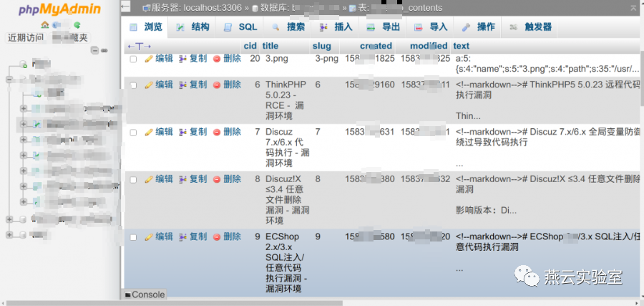Image resolution: width=644 pixels, height=306 pixels.
Task: Click the collapse-all minus icon in navigation panel
Action: click(95, 50)
